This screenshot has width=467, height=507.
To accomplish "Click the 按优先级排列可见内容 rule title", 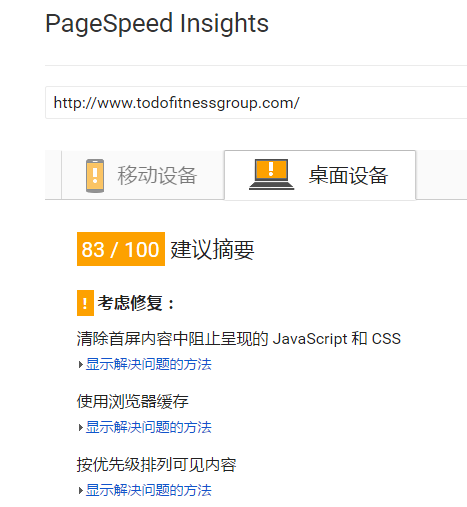I will tap(156, 464).
